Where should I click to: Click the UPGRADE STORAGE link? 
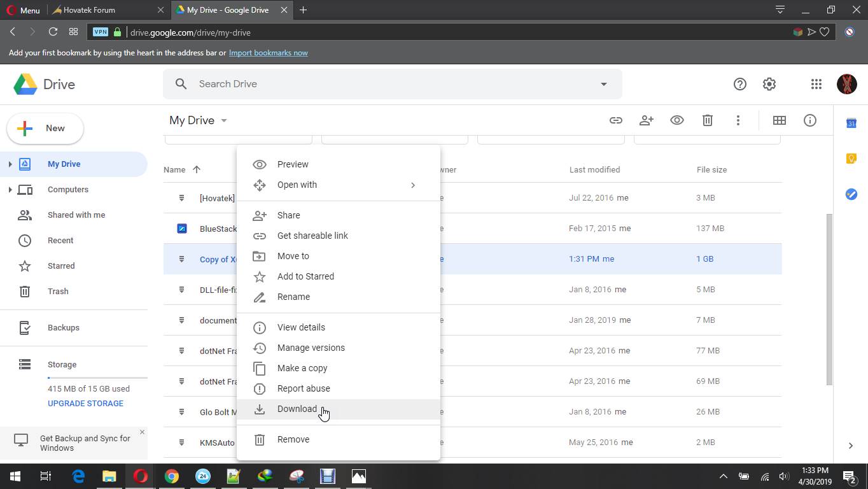85,403
